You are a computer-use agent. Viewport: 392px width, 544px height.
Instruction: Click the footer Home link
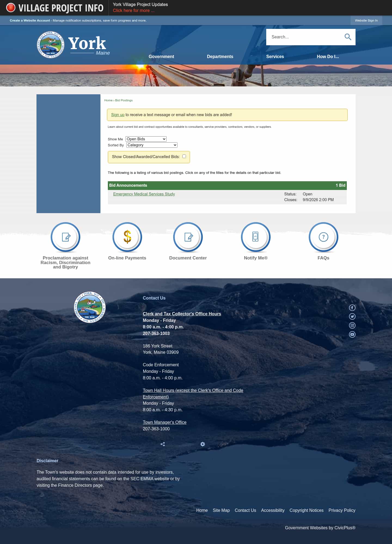[x=202, y=510]
